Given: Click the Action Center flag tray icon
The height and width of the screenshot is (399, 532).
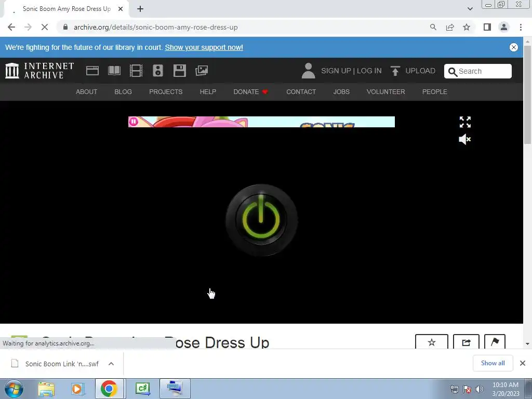Looking at the screenshot, I should (x=467, y=389).
